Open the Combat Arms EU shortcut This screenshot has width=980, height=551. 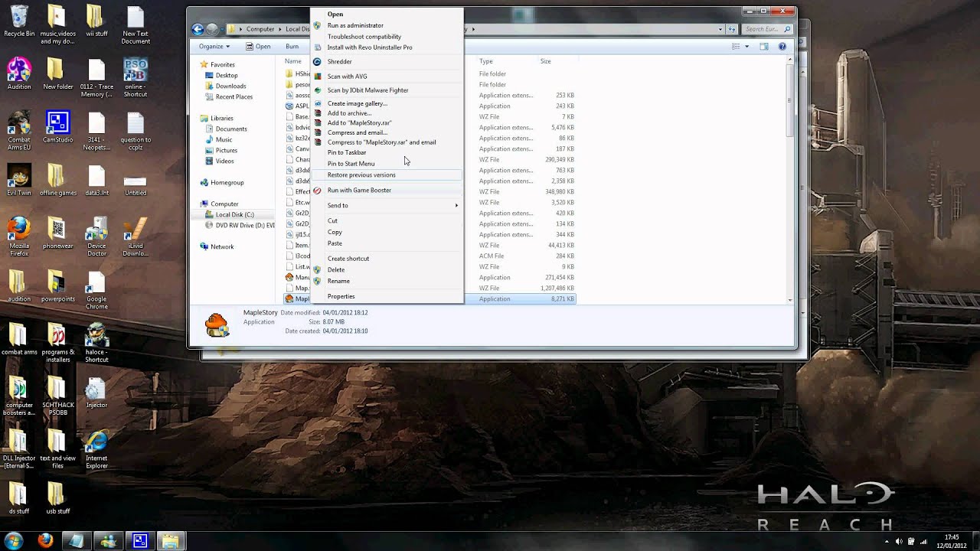(x=19, y=131)
